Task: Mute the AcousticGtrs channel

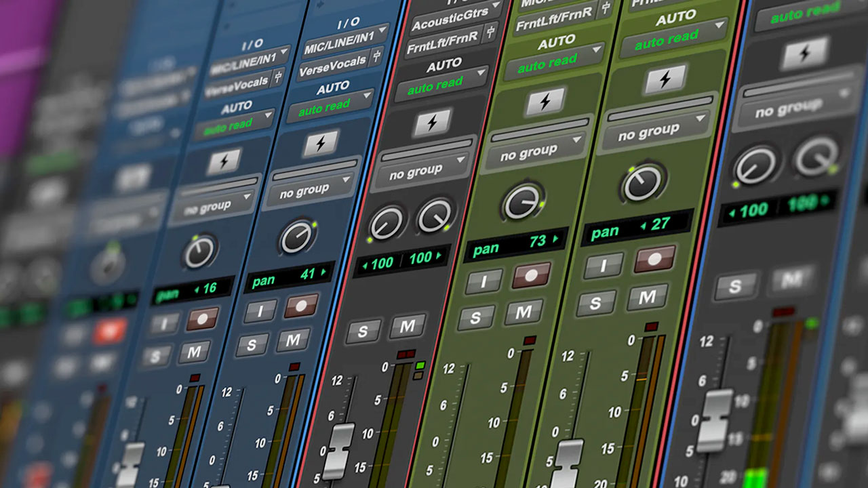Action: coord(407,325)
